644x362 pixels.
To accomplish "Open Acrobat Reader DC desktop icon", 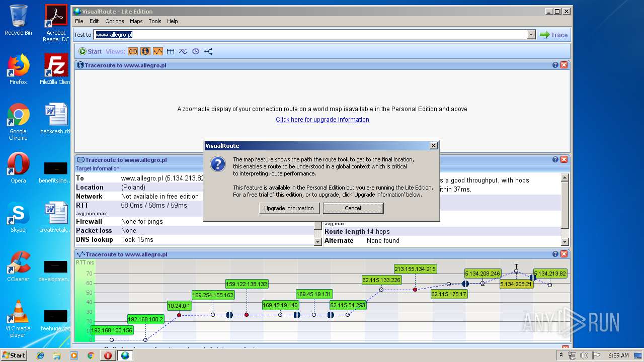I will (56, 23).
